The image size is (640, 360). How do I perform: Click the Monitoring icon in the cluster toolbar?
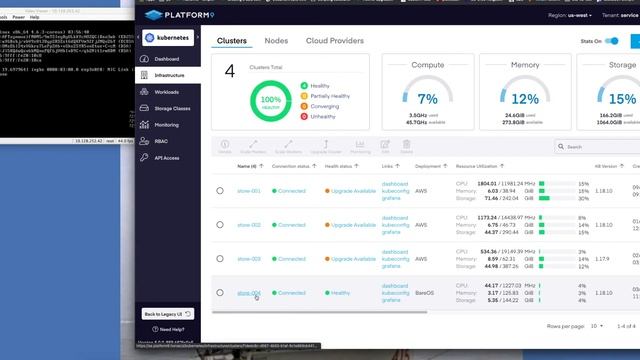tap(360, 147)
